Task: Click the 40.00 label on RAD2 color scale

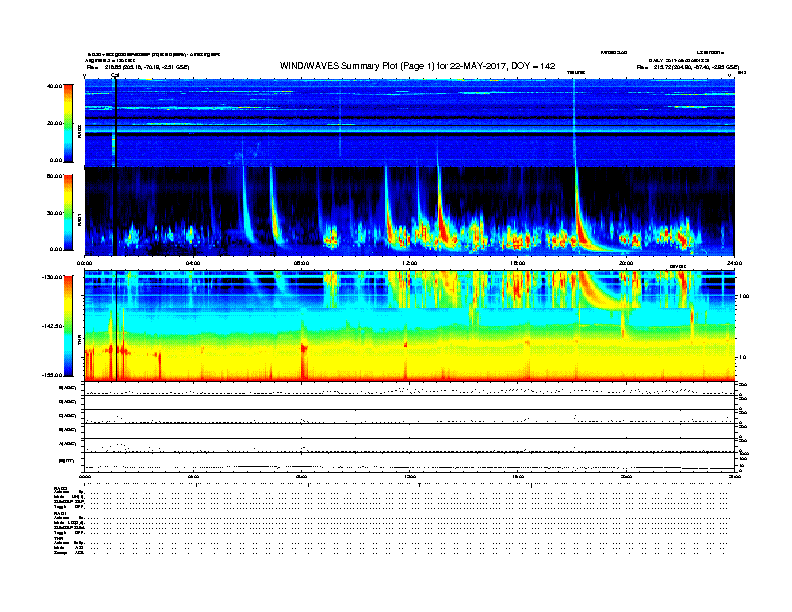Action: pos(54,86)
